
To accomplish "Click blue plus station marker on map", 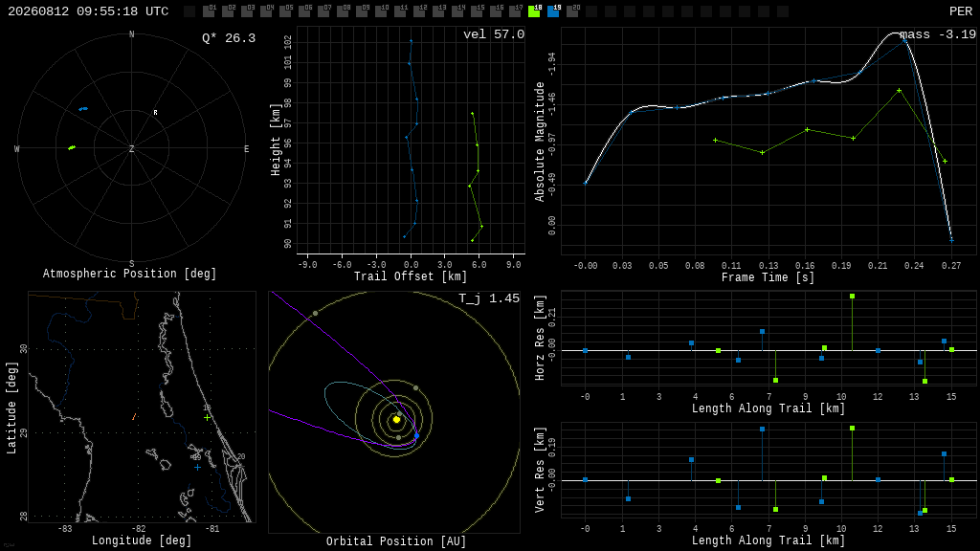I will pos(197,467).
